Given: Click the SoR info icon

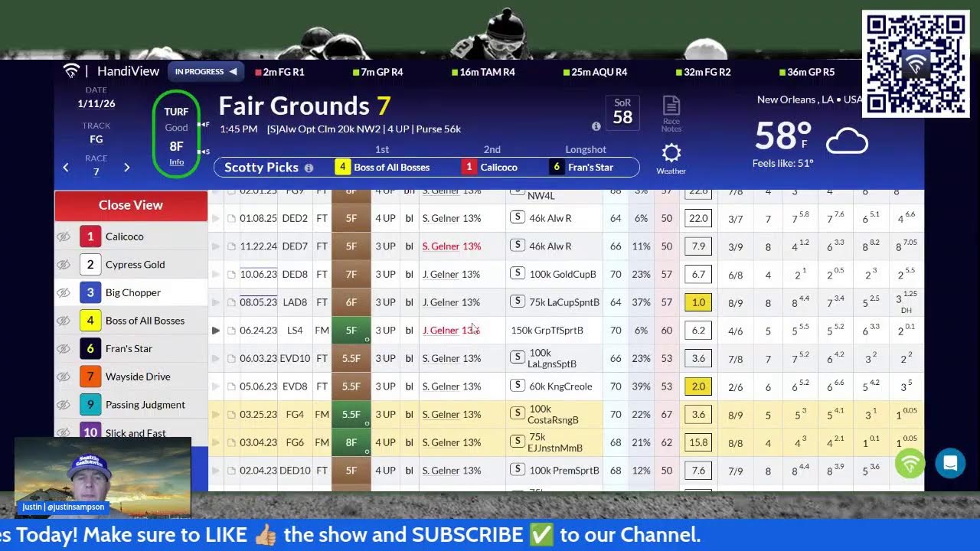Looking at the screenshot, I should 596,126.
